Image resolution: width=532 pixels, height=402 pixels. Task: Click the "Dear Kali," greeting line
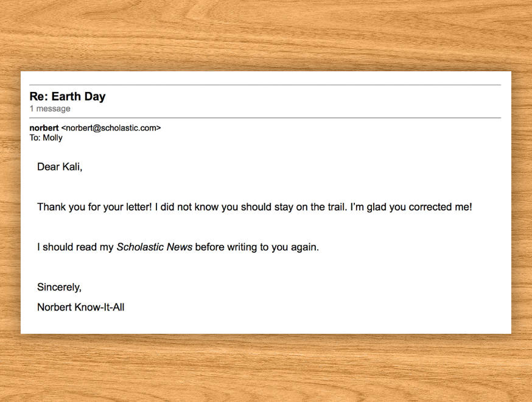pyautogui.click(x=59, y=167)
